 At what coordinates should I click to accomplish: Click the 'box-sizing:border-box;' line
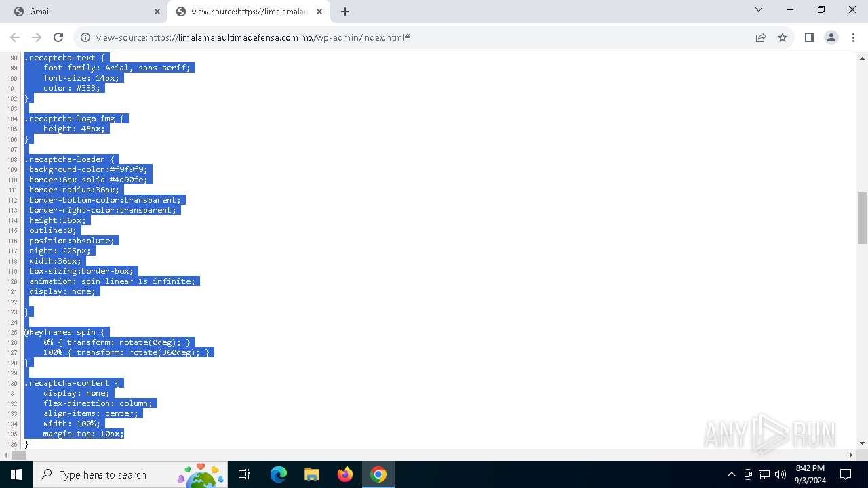[81, 271]
